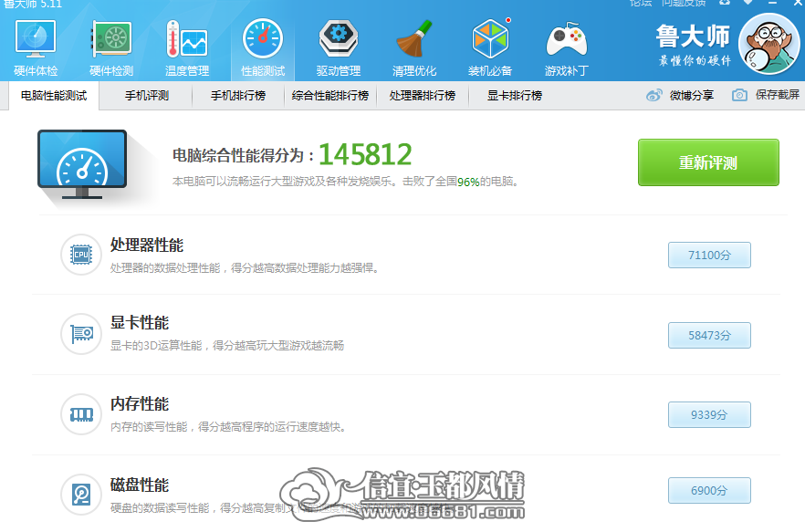
Task: Click the 9339分 memory score button
Action: [x=709, y=415]
